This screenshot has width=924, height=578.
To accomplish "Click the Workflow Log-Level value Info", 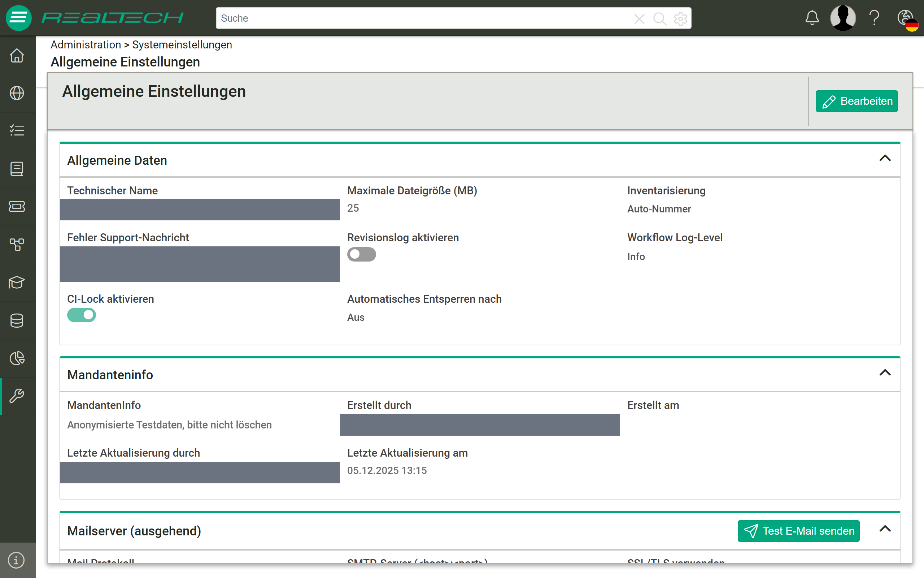I will point(636,256).
